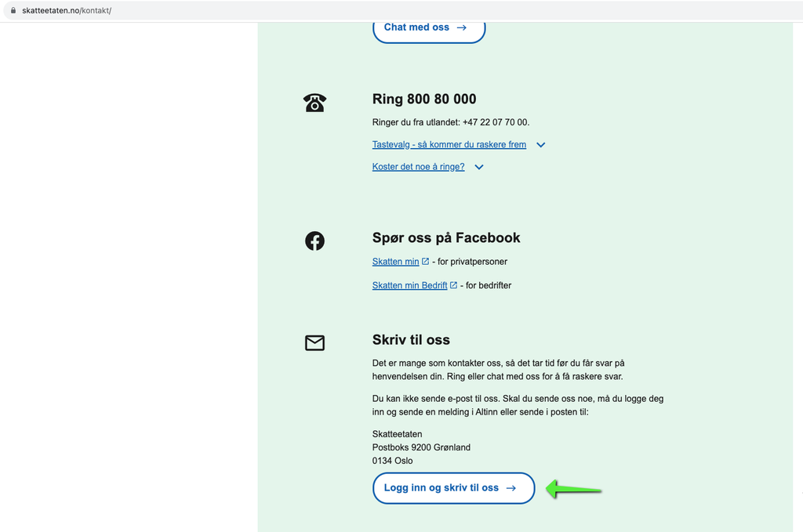The height and width of the screenshot is (532, 803).
Task: Expand the chevron next to Koster det noe å ringe
Action: [x=479, y=167]
